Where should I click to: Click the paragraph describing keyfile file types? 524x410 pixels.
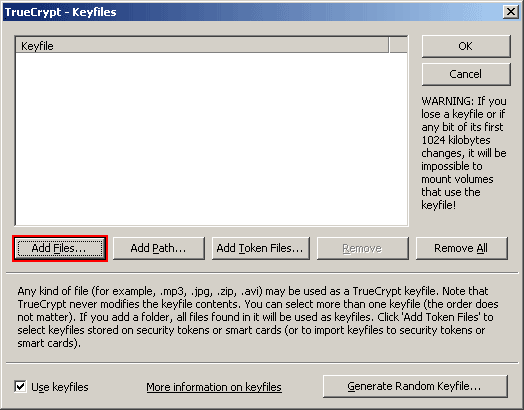point(258,317)
